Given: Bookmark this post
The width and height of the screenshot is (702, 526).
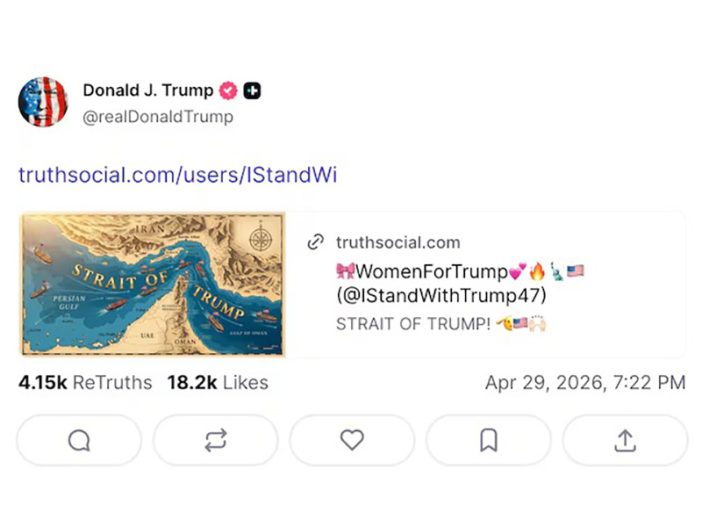Looking at the screenshot, I should click(488, 440).
